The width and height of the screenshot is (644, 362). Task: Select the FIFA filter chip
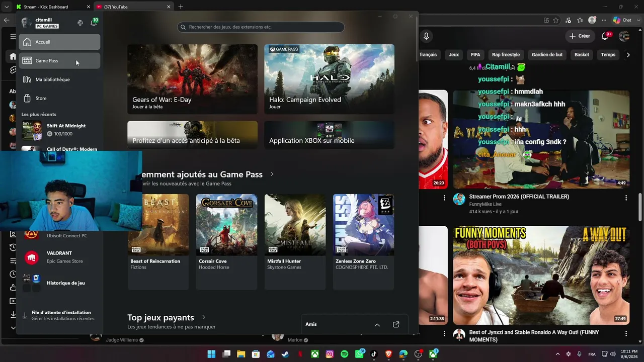(x=475, y=55)
